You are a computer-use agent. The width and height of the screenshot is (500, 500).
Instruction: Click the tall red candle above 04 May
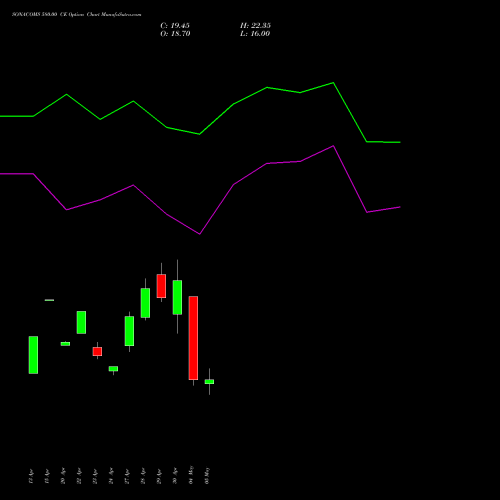click(193, 338)
